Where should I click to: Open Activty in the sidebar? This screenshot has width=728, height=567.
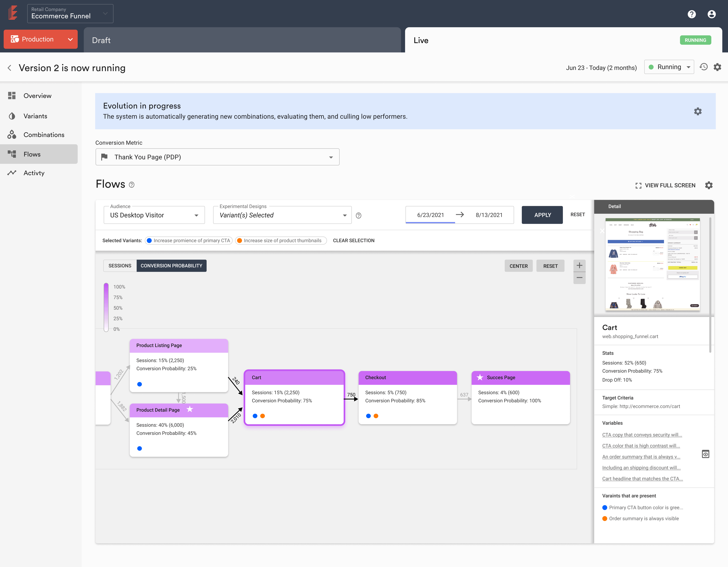39,173
